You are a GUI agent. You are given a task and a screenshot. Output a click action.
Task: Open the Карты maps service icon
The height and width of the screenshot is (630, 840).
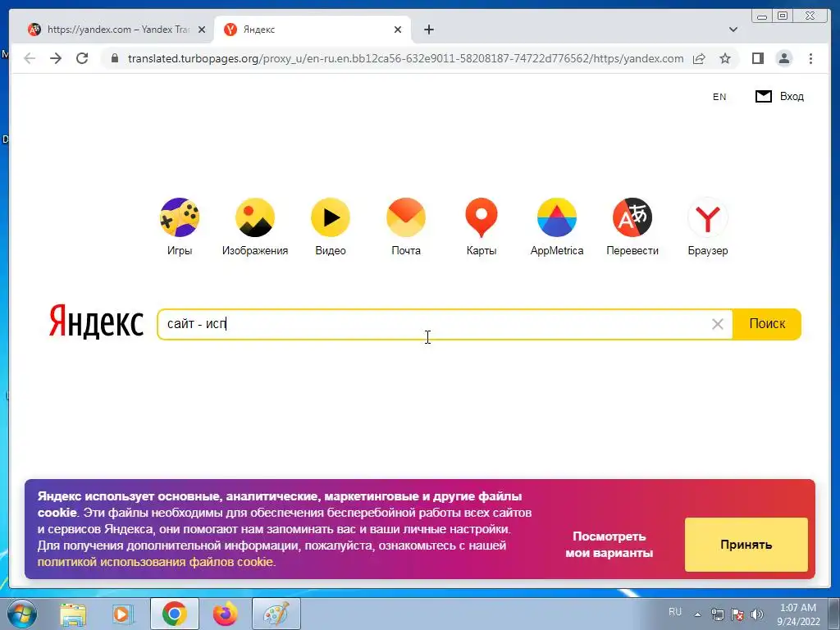click(481, 217)
